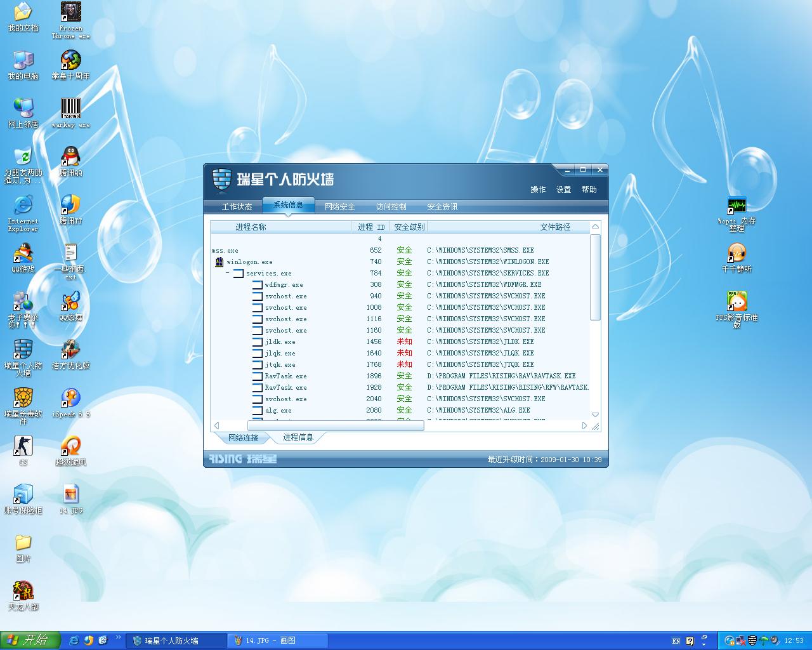Click the 开始 Start button
Screen dimensions: 812x650
click(x=30, y=640)
